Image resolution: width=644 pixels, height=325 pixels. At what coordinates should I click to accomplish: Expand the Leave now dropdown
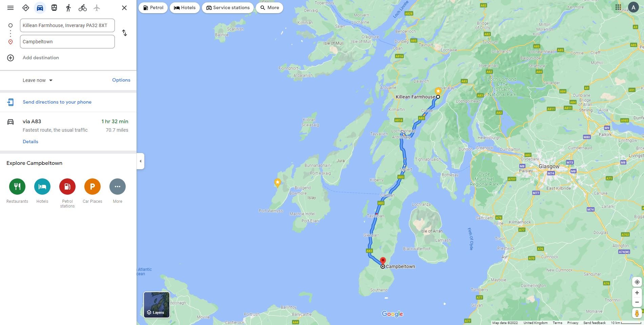(38, 80)
